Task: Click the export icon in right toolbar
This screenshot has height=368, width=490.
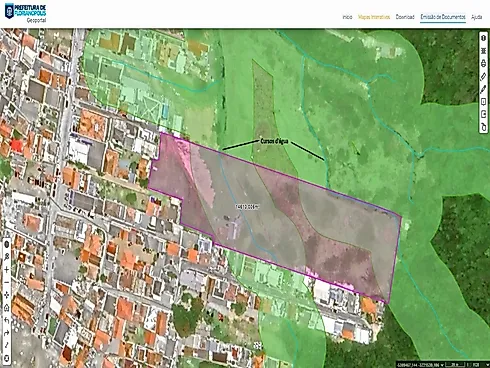Action: (x=483, y=114)
